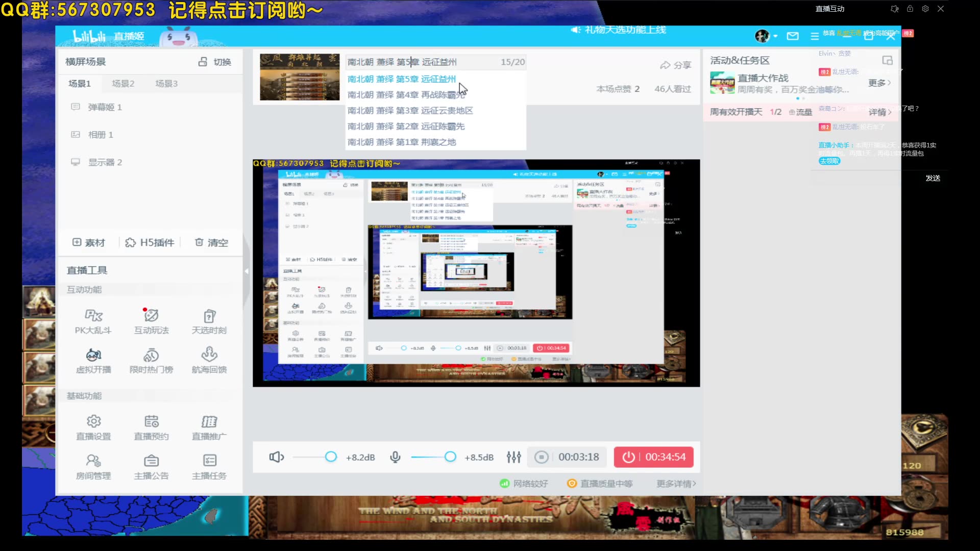
Task: Open PK大乱斗 interactive tool
Action: tap(93, 321)
